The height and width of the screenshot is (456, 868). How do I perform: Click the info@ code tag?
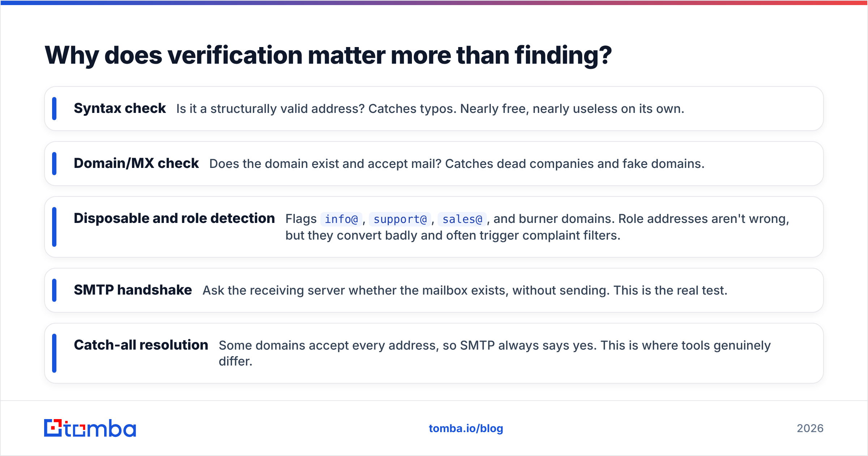(x=341, y=219)
